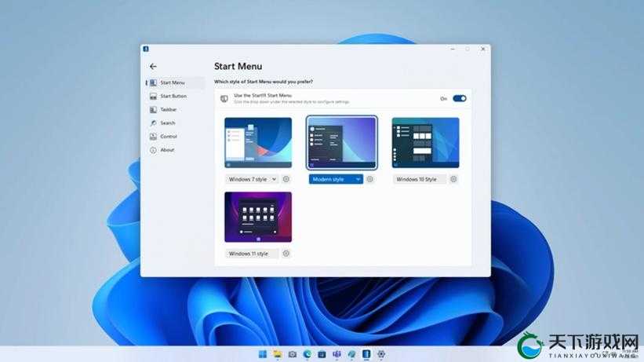The width and height of the screenshot is (644, 362).
Task: Click the back arrow icon
Action: point(153,66)
